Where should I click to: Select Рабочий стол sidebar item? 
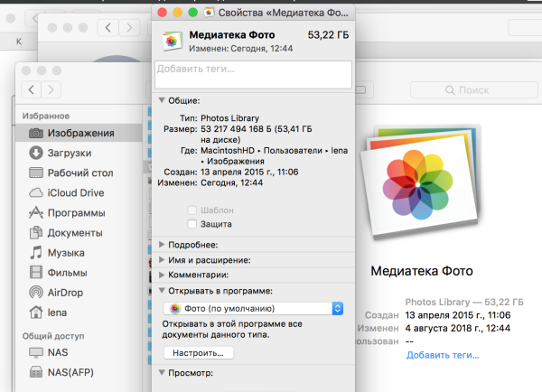(x=80, y=173)
